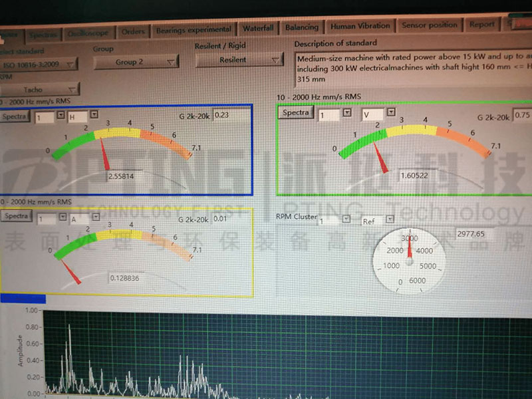532x399 pixels.
Task: Click Spectra button in blue H meter panel
Action: (x=15, y=116)
